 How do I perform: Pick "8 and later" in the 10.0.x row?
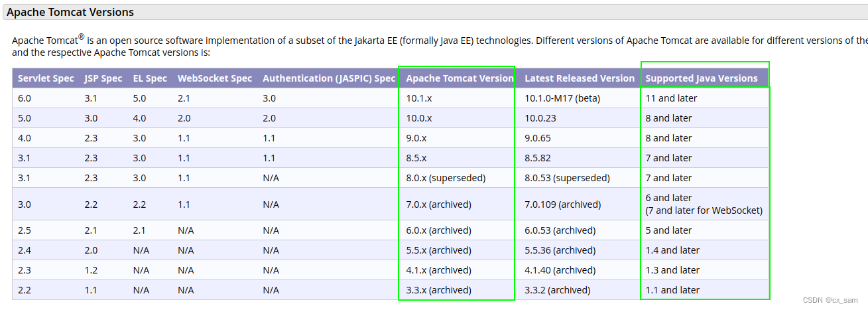pyautogui.click(x=669, y=118)
